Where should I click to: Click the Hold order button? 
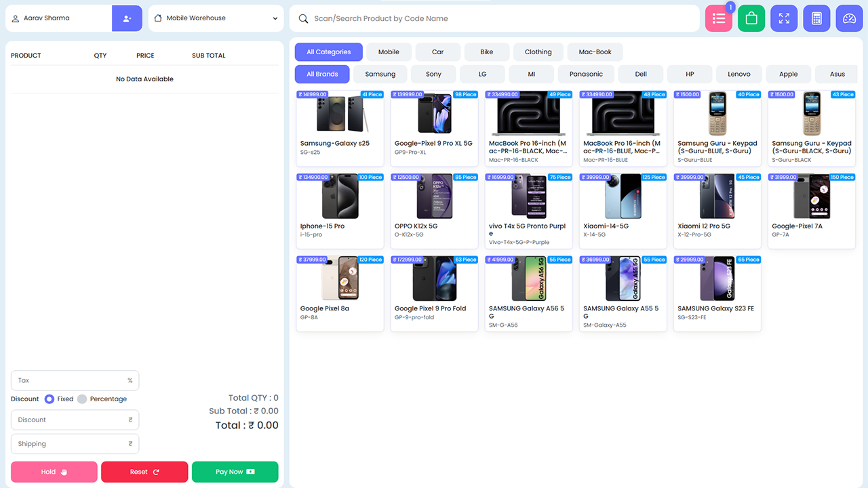point(54,471)
